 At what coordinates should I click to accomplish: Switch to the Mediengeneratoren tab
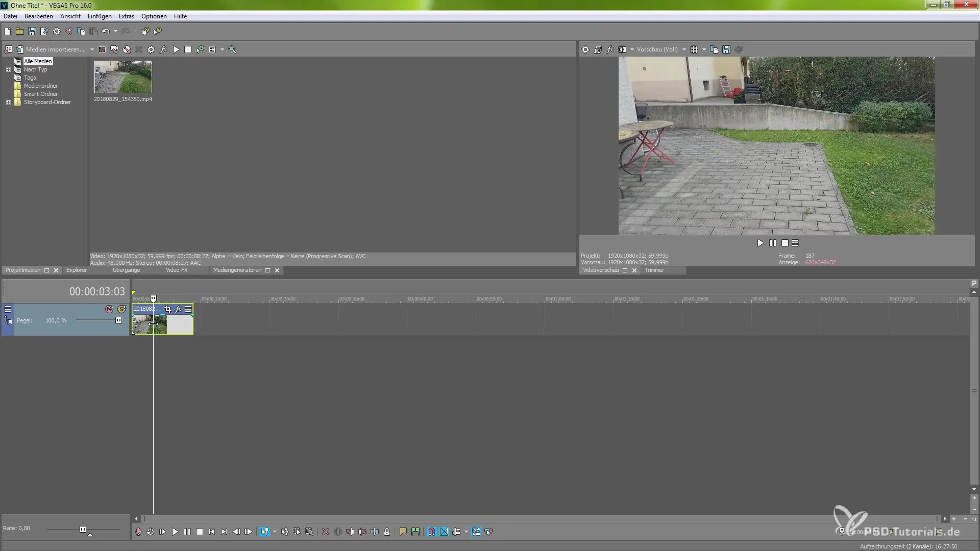pos(237,270)
